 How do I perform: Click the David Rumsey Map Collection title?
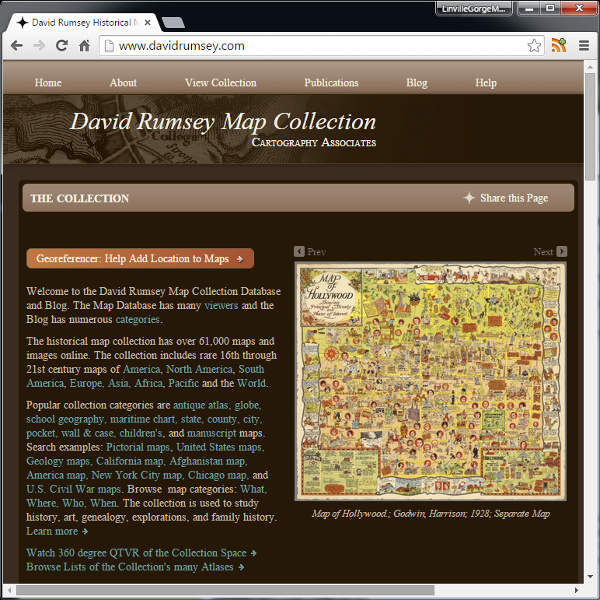click(223, 122)
